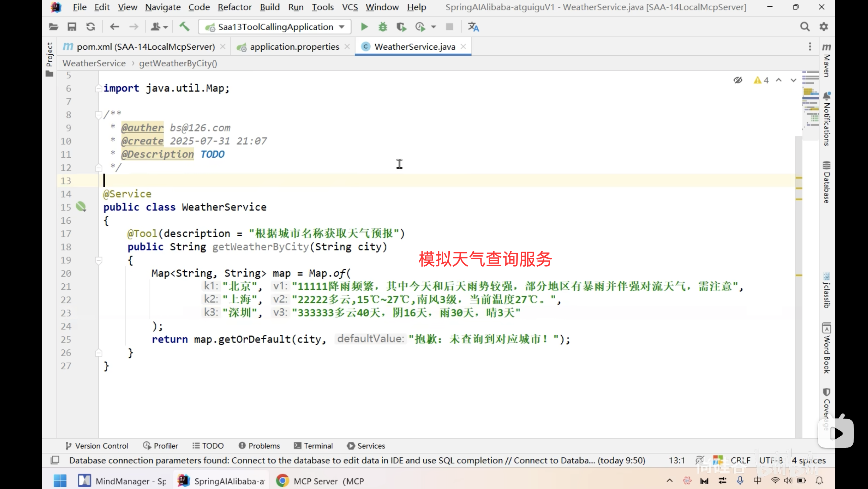Click the Reload from disk icon
868x489 pixels.
90,26
